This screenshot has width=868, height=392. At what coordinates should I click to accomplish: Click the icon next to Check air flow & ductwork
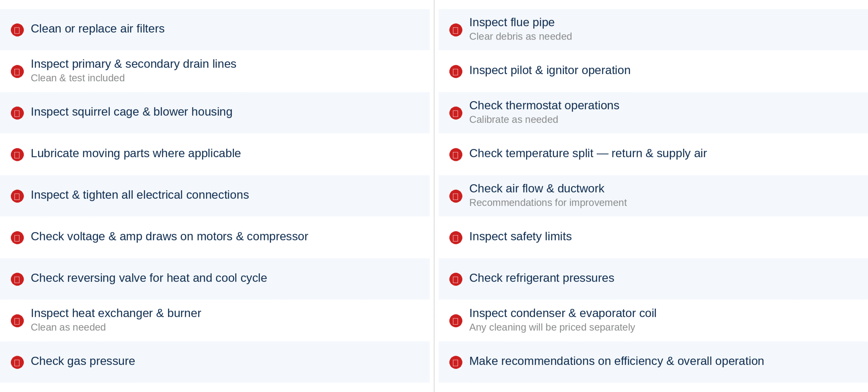tap(455, 196)
